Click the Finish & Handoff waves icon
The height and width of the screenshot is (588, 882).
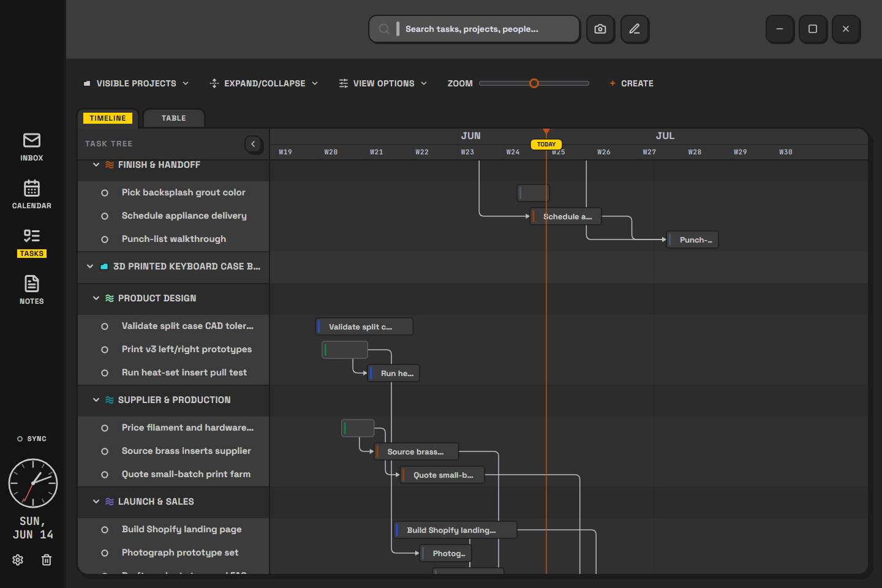(x=110, y=165)
